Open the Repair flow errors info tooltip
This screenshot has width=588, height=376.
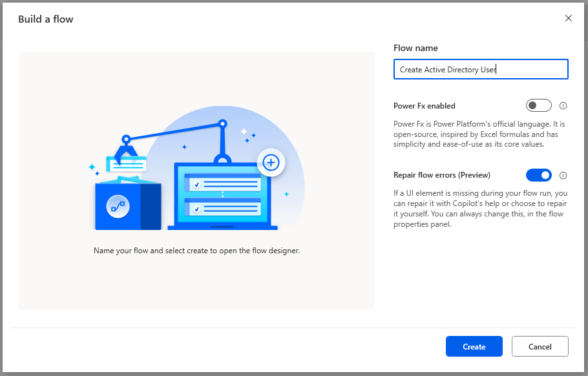[563, 174]
